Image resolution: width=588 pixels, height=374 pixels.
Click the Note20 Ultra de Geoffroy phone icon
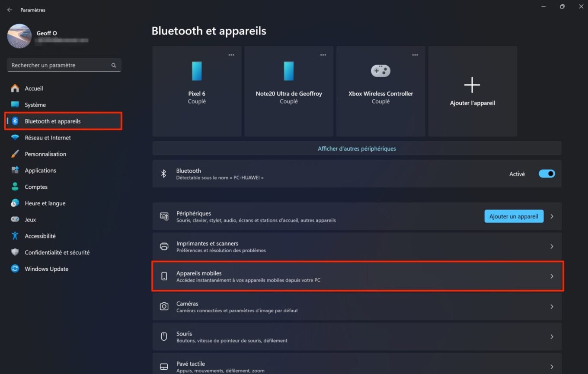[289, 71]
